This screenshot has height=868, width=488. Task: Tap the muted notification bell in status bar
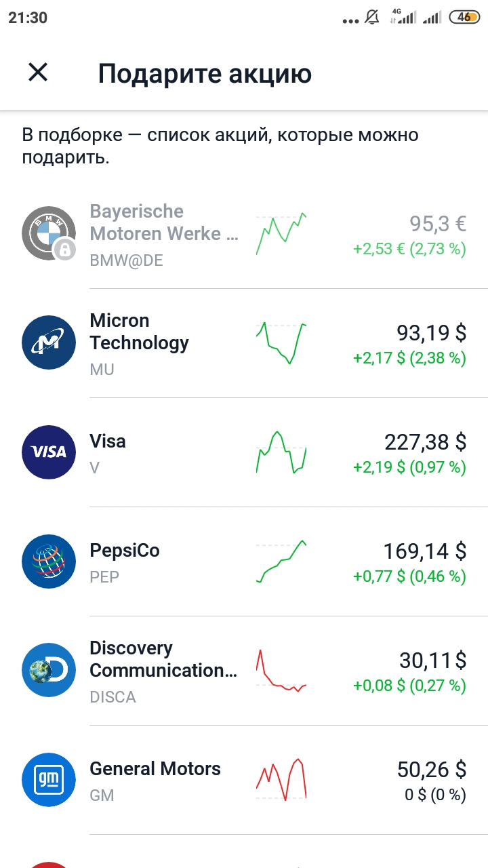[372, 18]
